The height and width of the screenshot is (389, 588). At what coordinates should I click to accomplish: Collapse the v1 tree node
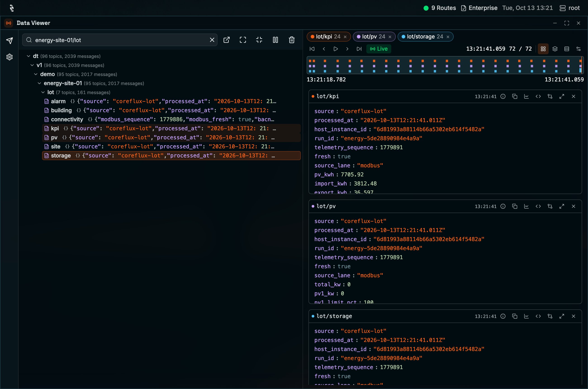click(32, 65)
